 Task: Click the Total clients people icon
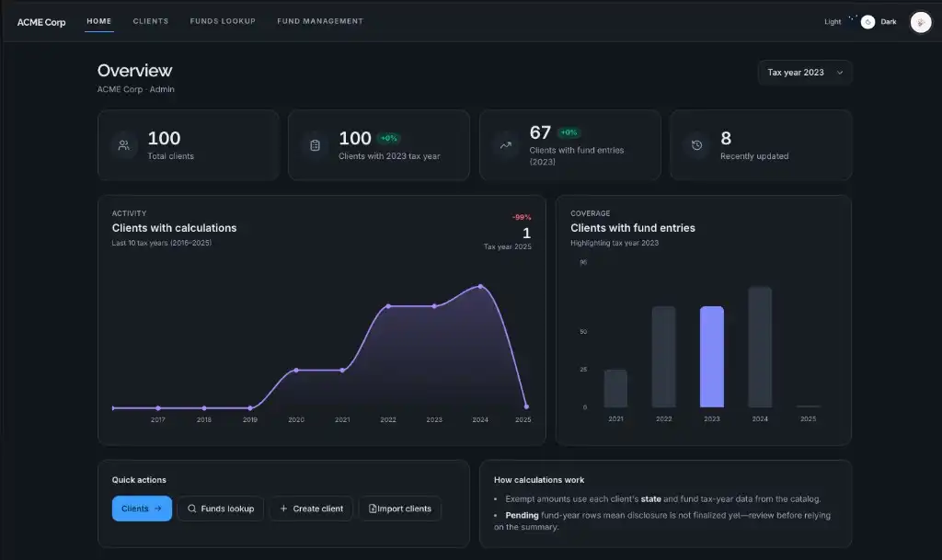(x=124, y=145)
